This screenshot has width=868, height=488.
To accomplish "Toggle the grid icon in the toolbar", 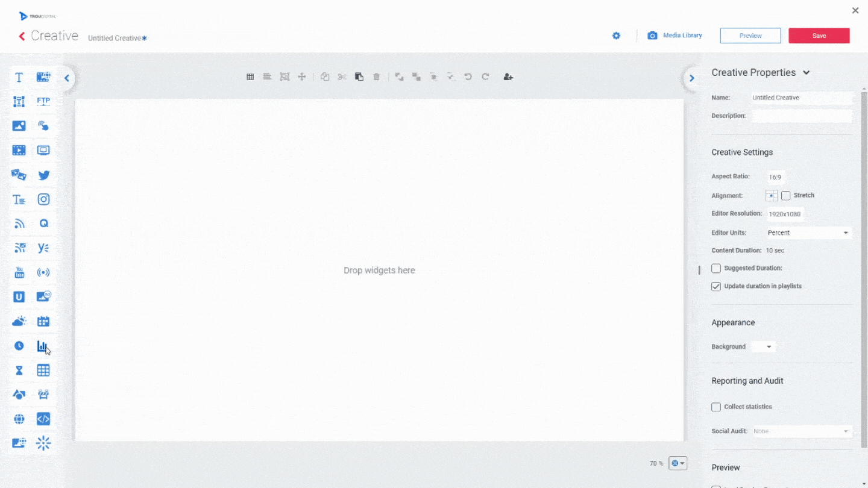I will (x=250, y=77).
